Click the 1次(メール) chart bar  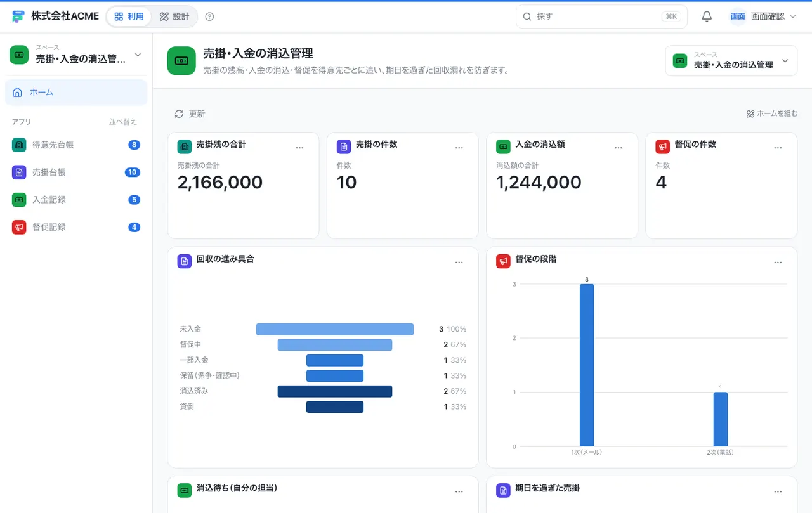click(x=587, y=365)
